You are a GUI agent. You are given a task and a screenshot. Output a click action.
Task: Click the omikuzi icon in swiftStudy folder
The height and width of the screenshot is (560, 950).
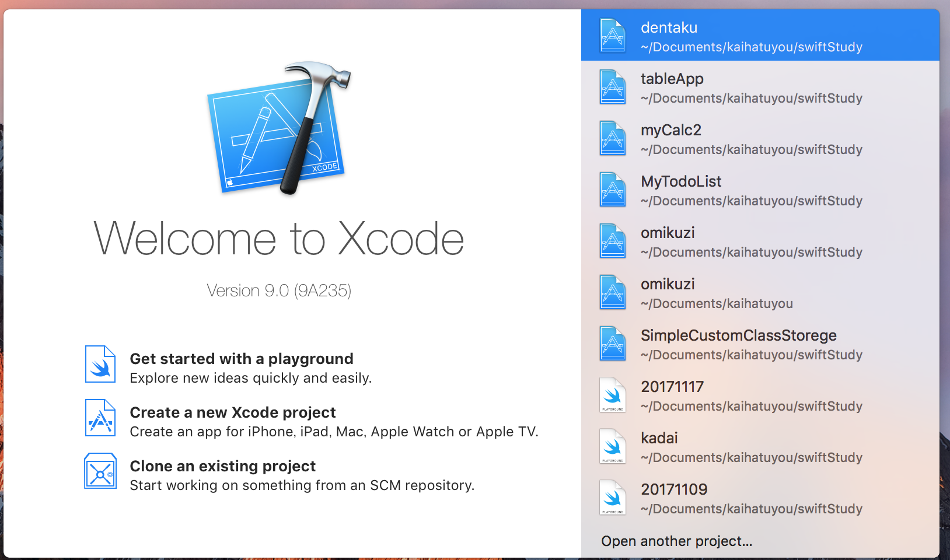pos(613,241)
